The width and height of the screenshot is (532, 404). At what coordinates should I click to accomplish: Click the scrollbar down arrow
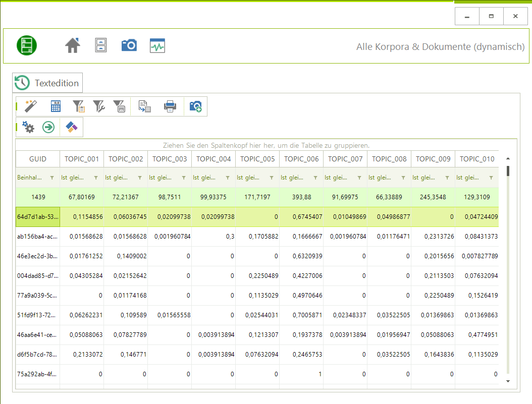(x=508, y=381)
